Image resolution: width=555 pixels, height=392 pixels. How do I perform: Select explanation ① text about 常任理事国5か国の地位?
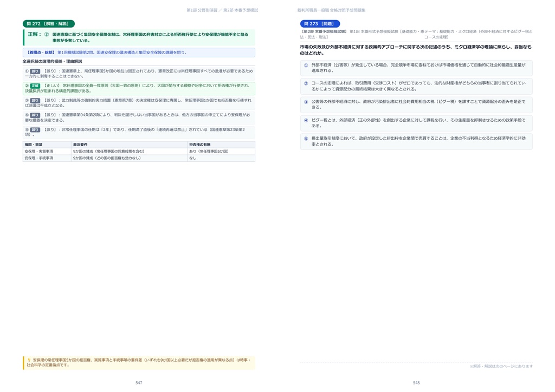click(x=139, y=74)
